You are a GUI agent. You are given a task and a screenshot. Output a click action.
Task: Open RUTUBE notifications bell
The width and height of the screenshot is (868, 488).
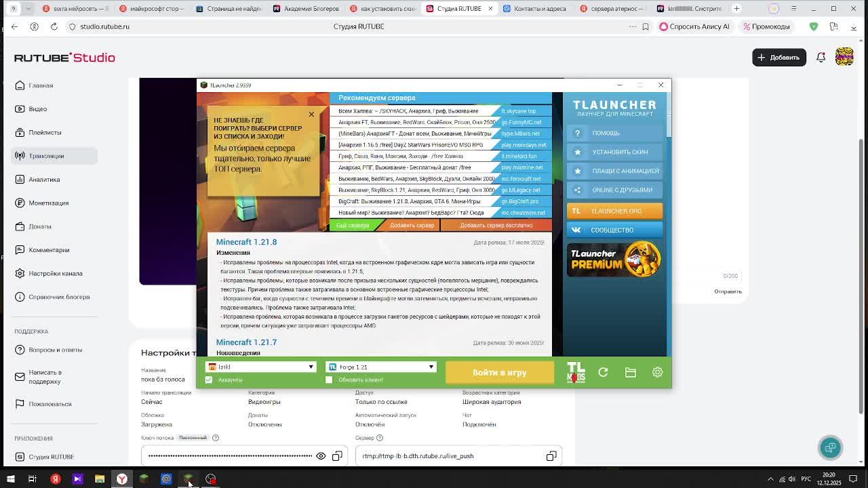tap(821, 58)
